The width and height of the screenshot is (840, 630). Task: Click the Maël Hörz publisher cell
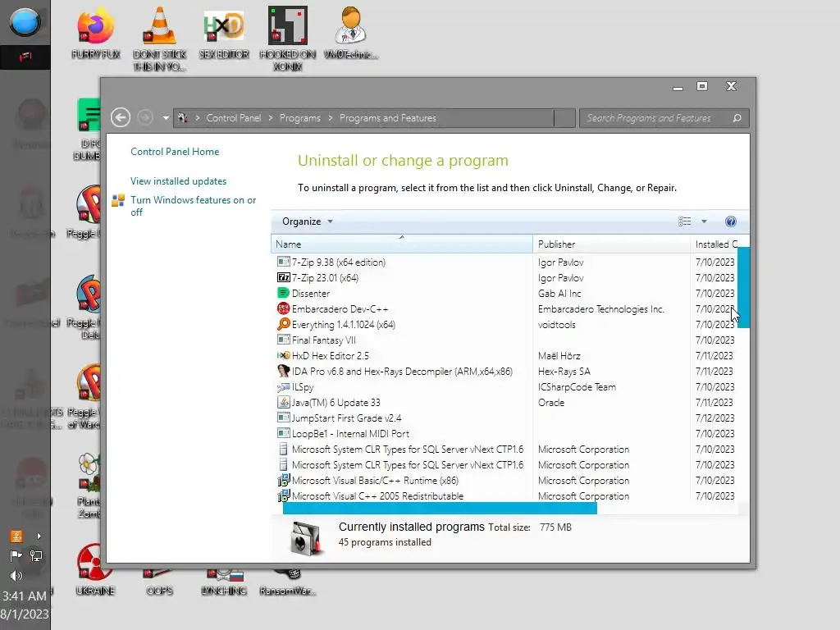(x=559, y=356)
